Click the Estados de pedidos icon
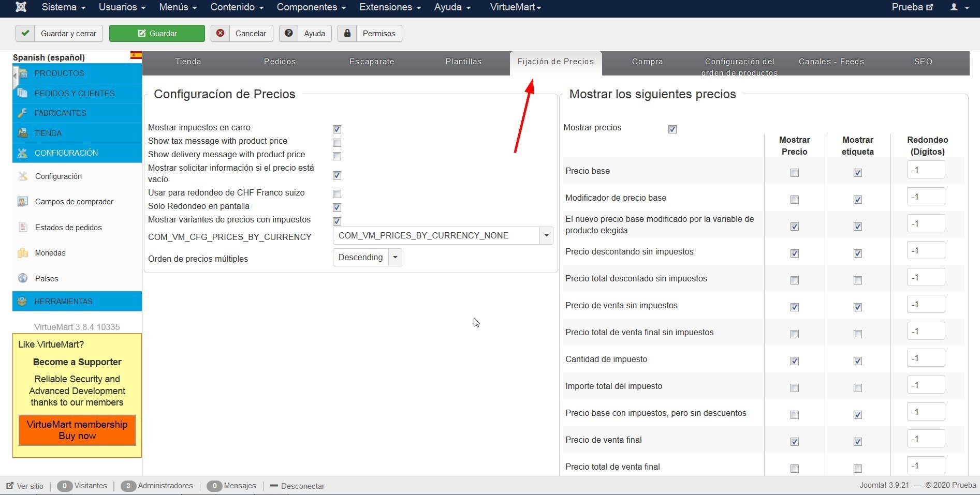Viewport: 980px width, 495px height. click(23, 227)
